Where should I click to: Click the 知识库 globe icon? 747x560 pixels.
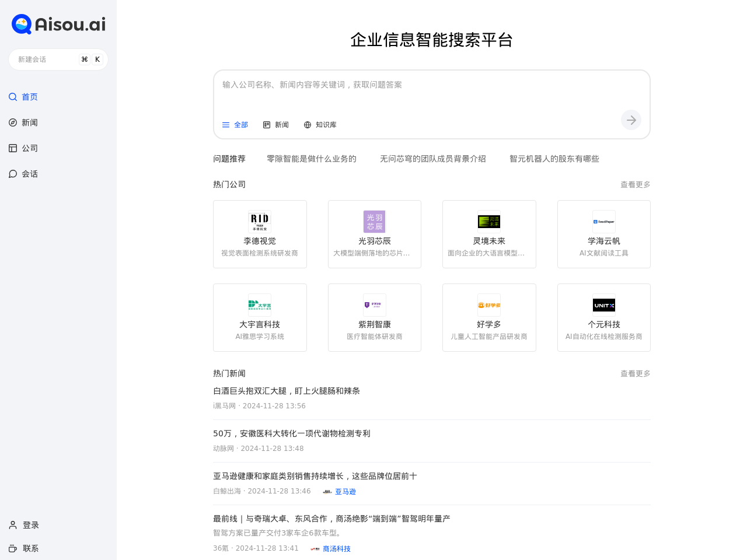coord(308,125)
